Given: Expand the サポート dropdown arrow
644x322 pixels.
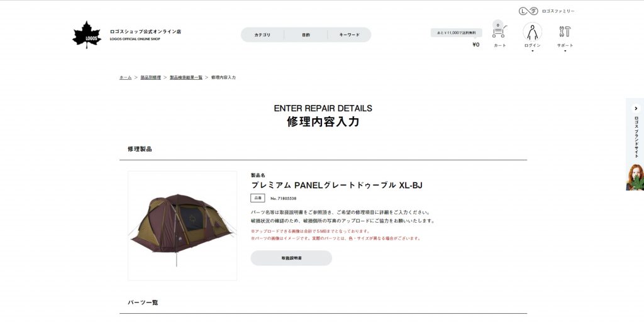Looking at the screenshot, I should tap(565, 51).
